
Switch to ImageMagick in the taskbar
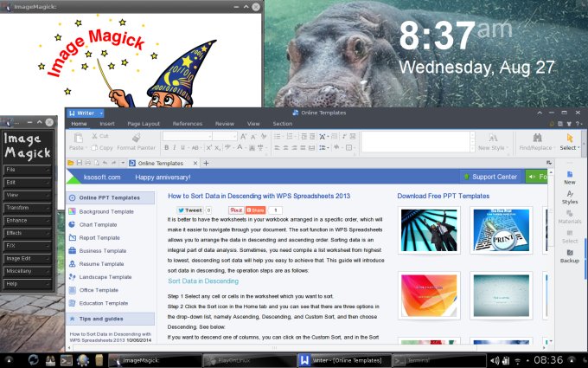pos(155,360)
